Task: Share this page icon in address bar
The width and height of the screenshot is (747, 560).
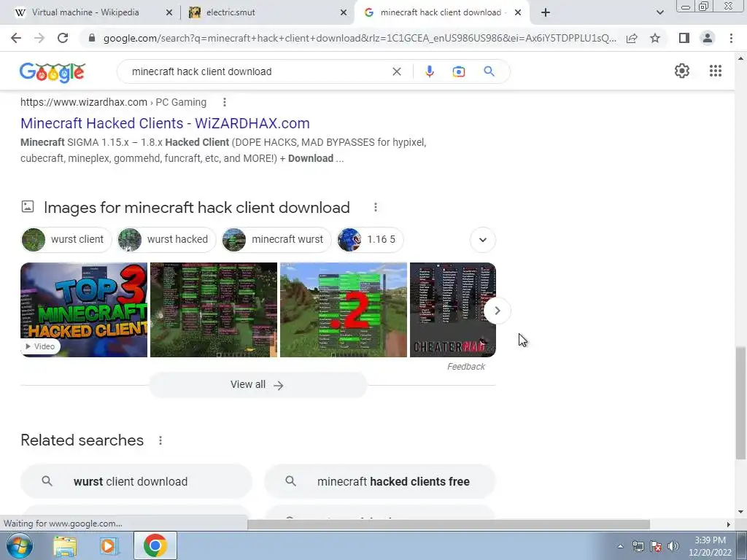Action: point(632,38)
